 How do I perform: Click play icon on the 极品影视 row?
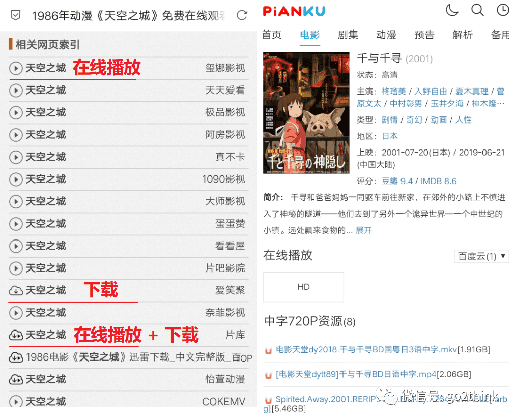[16, 112]
